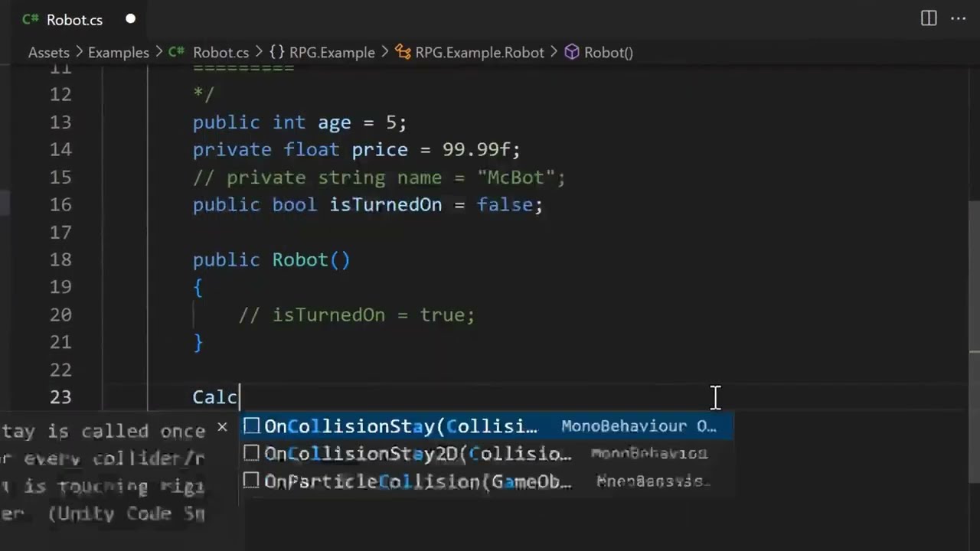Image resolution: width=980 pixels, height=551 pixels.
Task: Open the Examples breadcrumb segment
Action: [119, 53]
